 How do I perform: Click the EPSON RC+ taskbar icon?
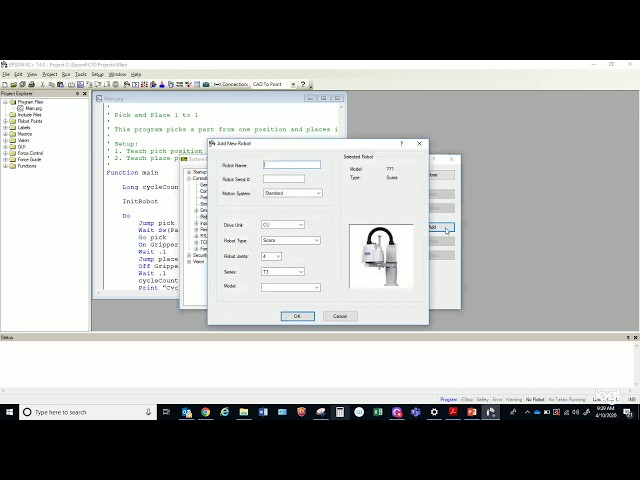pyautogui.click(x=491, y=412)
